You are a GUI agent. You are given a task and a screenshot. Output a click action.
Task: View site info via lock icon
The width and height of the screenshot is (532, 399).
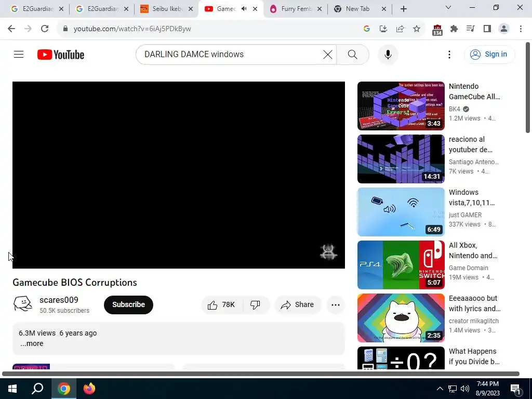click(x=65, y=29)
